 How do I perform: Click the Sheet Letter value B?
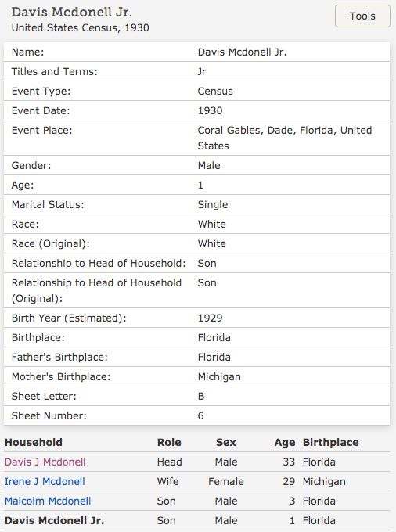(x=201, y=397)
